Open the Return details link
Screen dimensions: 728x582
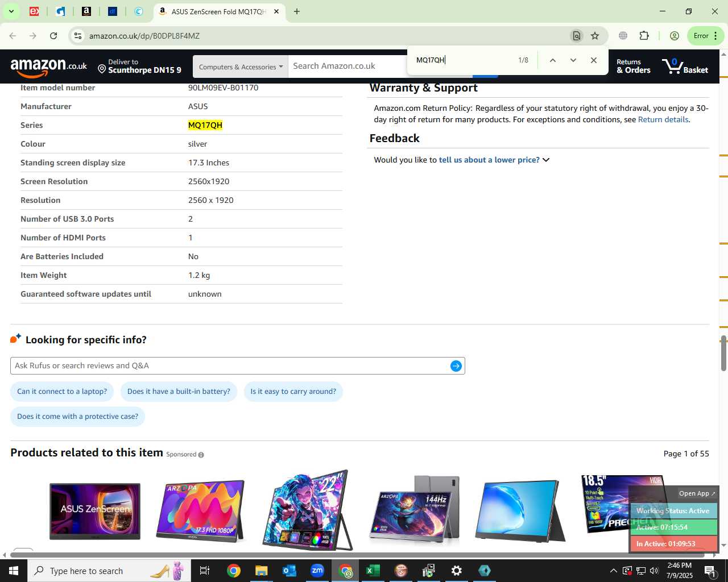click(x=663, y=120)
